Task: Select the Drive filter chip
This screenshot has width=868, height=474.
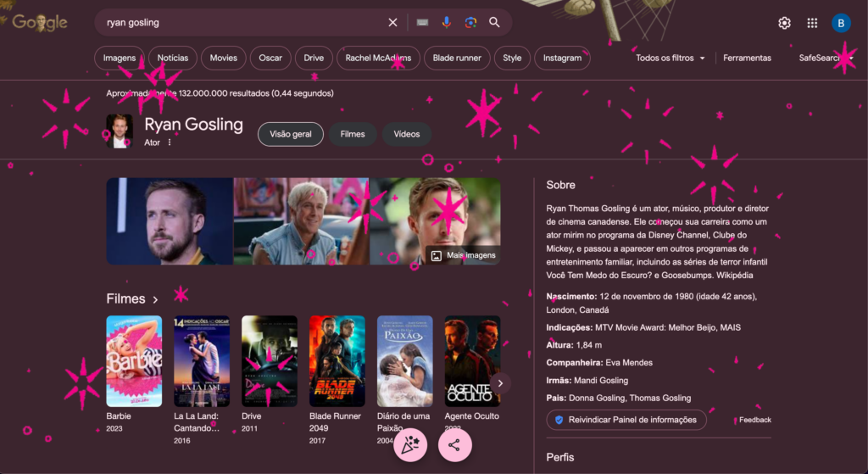Action: (314, 59)
